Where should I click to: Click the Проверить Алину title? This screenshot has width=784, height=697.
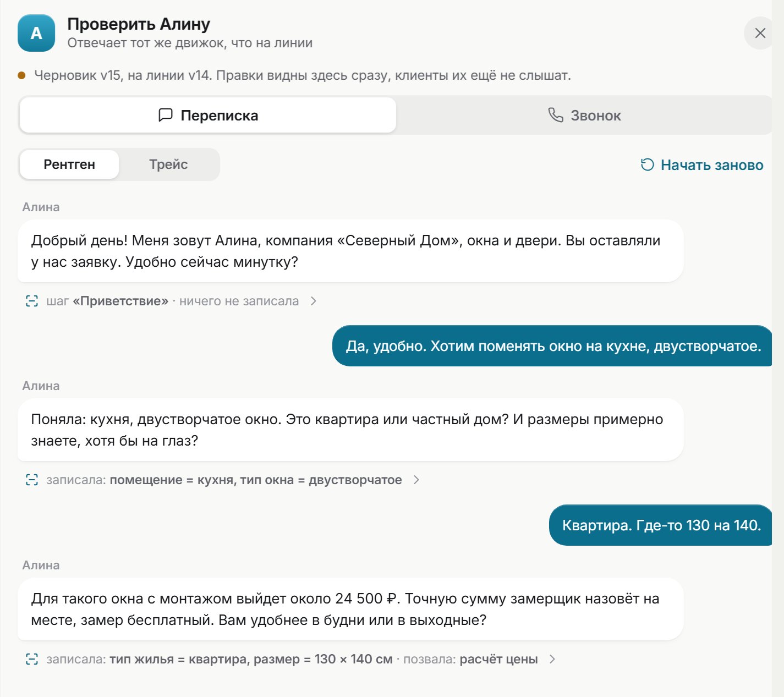click(139, 24)
